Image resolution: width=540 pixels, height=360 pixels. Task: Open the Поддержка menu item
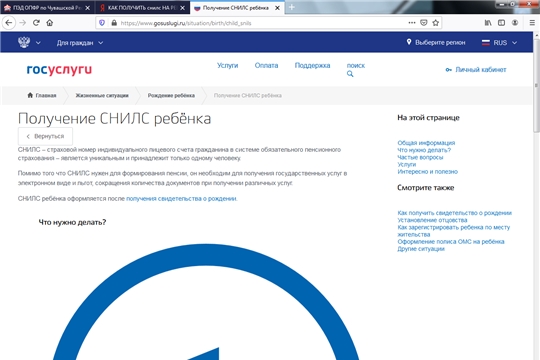[x=312, y=65]
